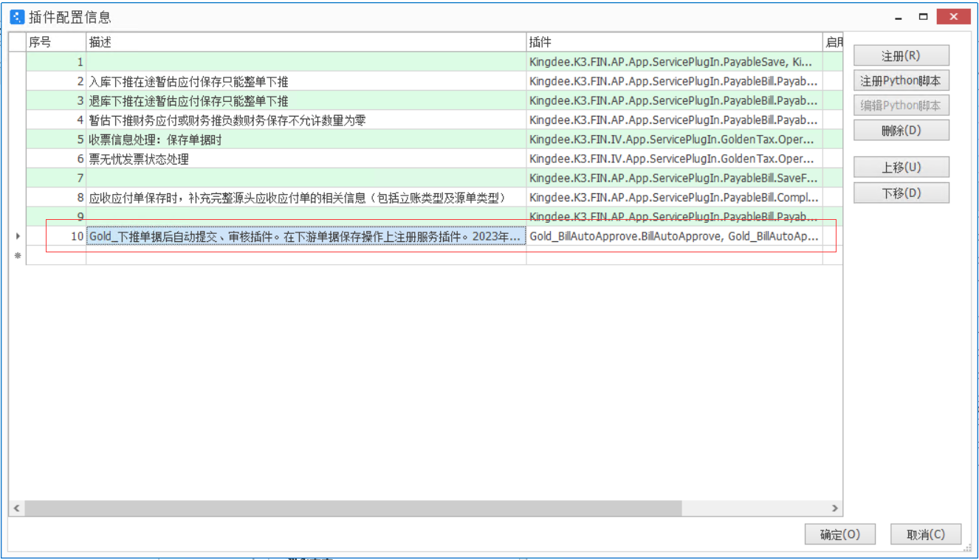Cancel with 取消(C) button

tap(926, 535)
